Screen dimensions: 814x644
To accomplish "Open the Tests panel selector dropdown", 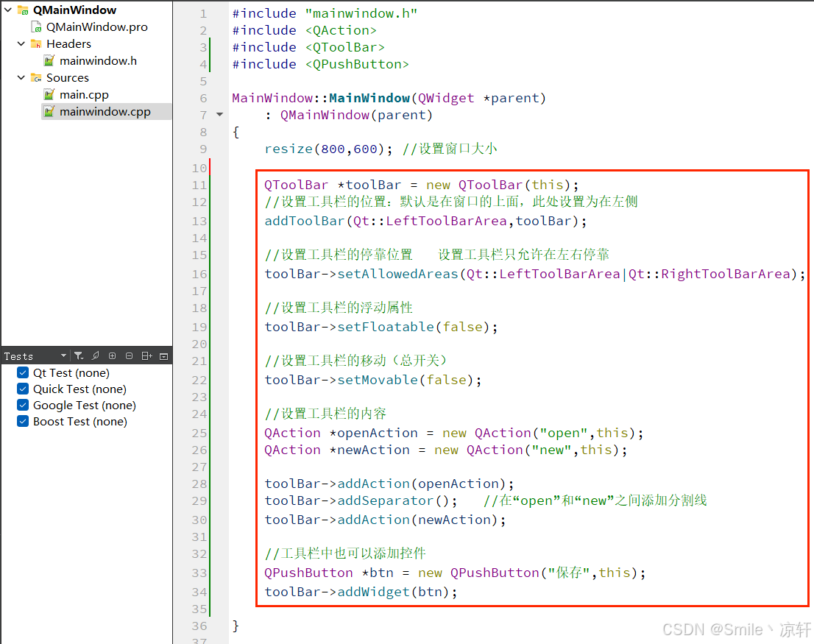I will pos(63,356).
